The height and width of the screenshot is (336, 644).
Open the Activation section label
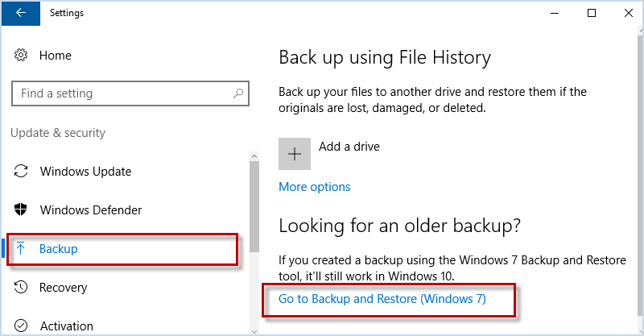tap(66, 326)
